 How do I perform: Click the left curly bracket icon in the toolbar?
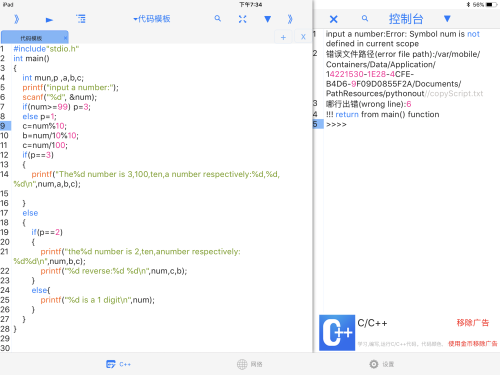click(x=16, y=19)
